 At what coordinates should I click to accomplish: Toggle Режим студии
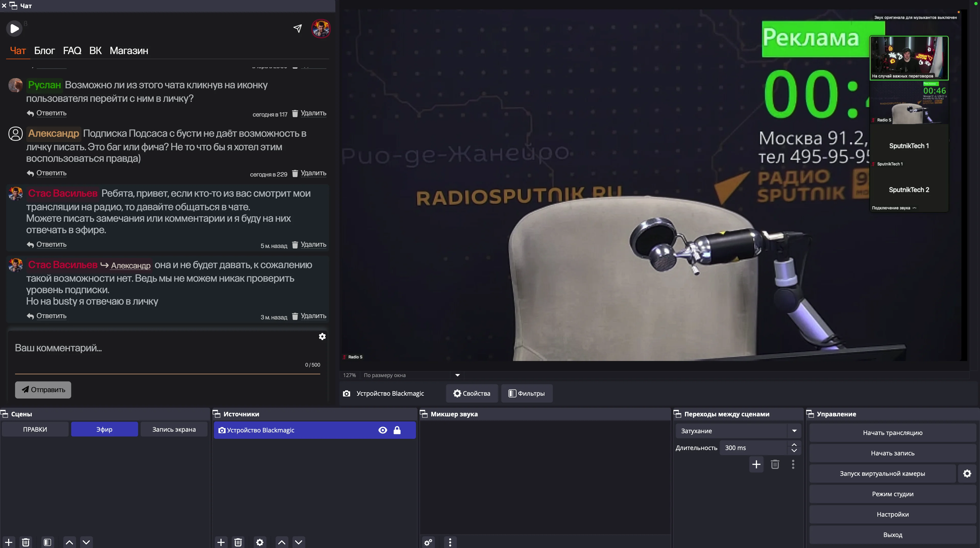pos(892,494)
